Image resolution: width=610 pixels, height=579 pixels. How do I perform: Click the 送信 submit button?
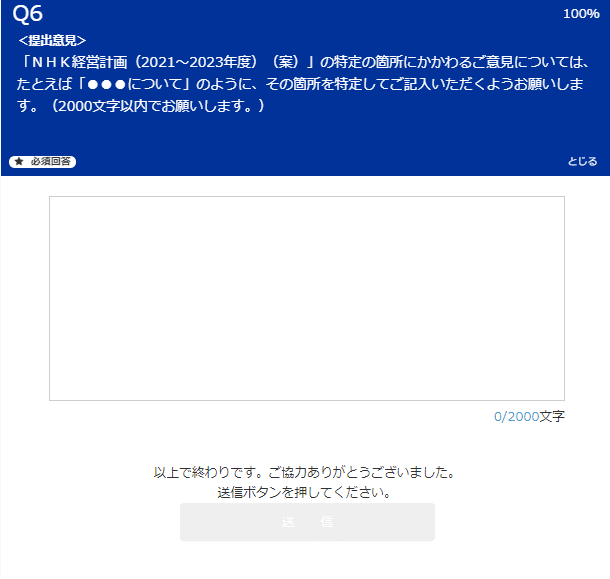pyautogui.click(x=307, y=522)
